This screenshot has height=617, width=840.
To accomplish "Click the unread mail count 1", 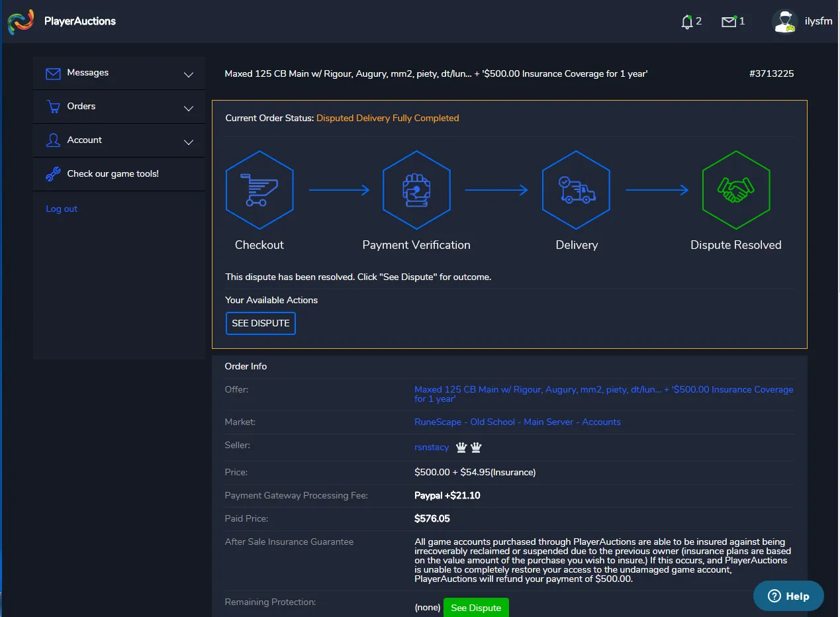I will click(742, 21).
